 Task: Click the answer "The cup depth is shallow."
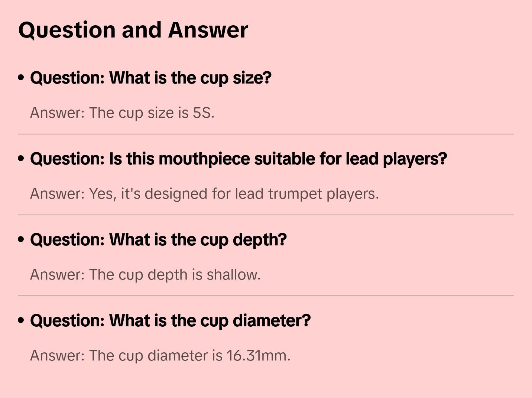coord(145,275)
